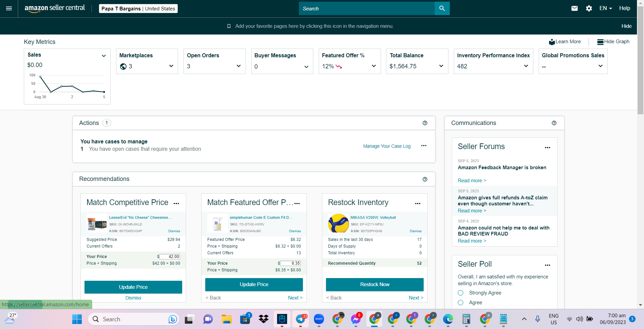Open more options for Seller Forums
This screenshot has width=644, height=329.
point(548,147)
